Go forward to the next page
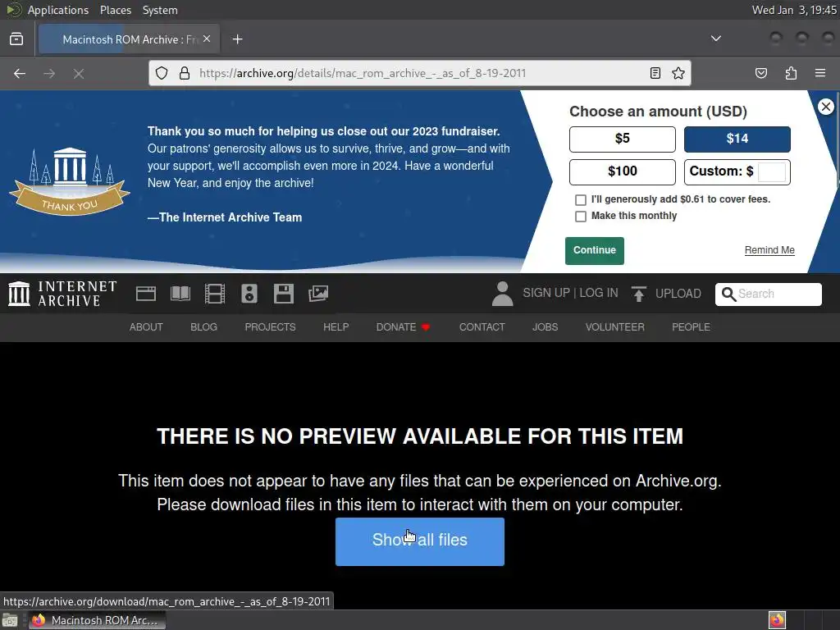The height and width of the screenshot is (630, 840). tap(49, 73)
